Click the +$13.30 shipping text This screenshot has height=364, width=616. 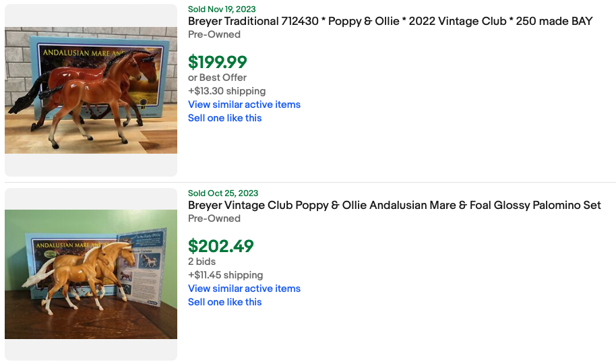[226, 91]
